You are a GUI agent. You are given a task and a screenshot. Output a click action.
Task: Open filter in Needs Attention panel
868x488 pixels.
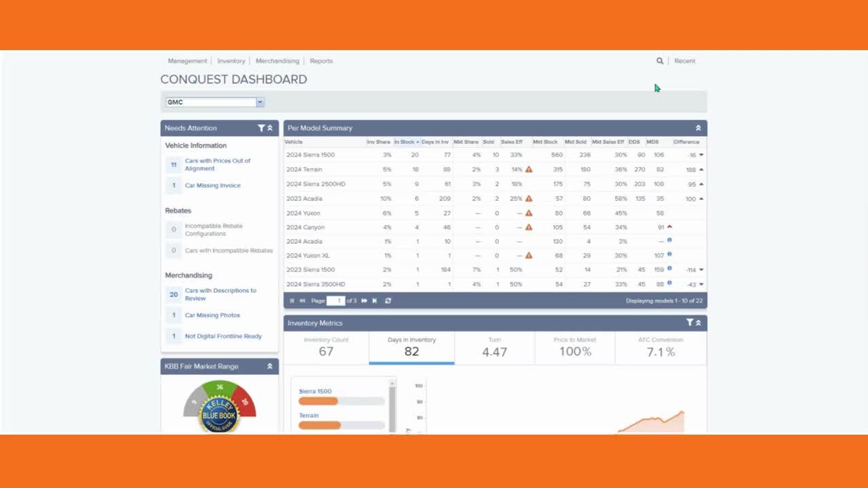pyautogui.click(x=261, y=128)
